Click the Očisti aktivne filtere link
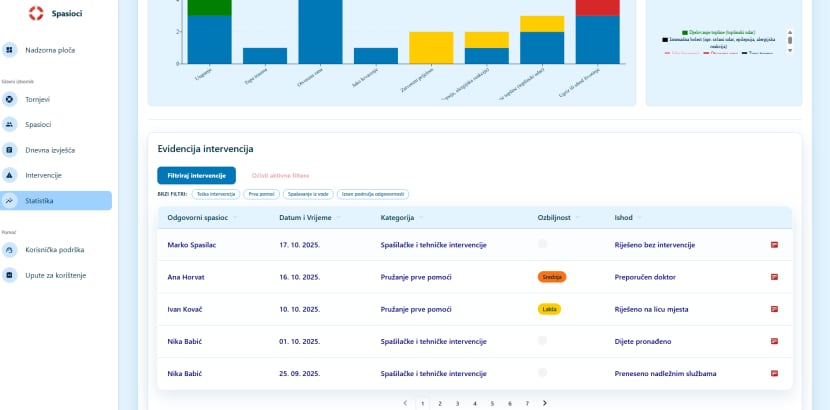This screenshot has height=410, width=830. tap(281, 176)
